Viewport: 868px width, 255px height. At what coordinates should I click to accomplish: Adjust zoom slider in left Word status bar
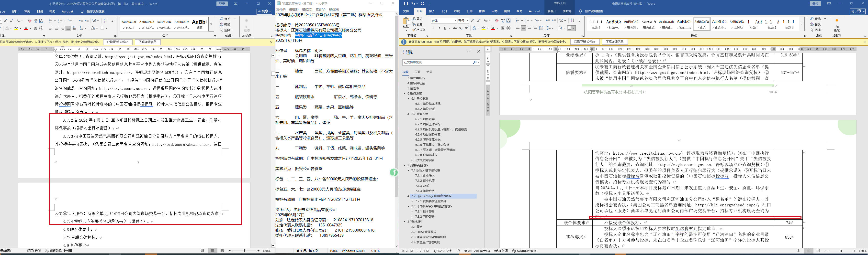(245, 251)
